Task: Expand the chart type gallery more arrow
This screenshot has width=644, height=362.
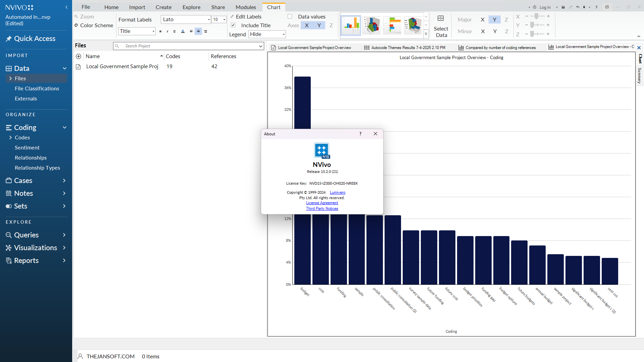Action: click(426, 34)
